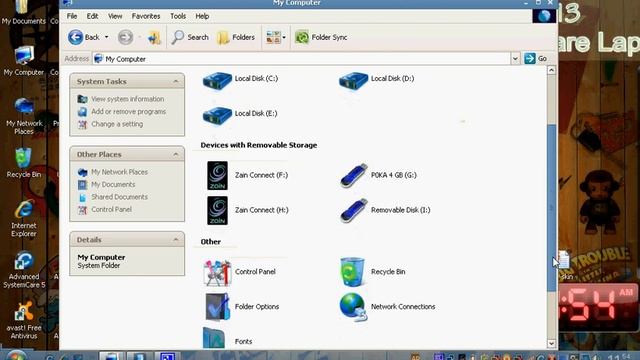Select Internet Explorer desktop icon

(x=24, y=219)
